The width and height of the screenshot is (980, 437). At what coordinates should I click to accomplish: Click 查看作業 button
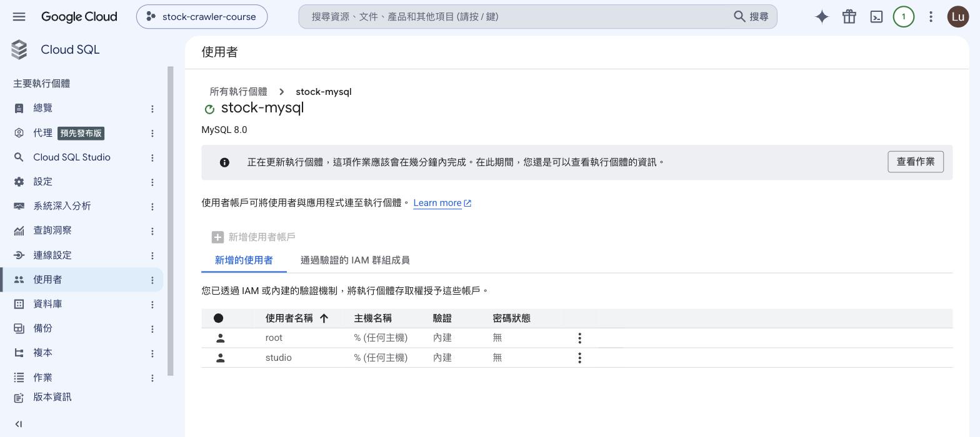coord(916,162)
